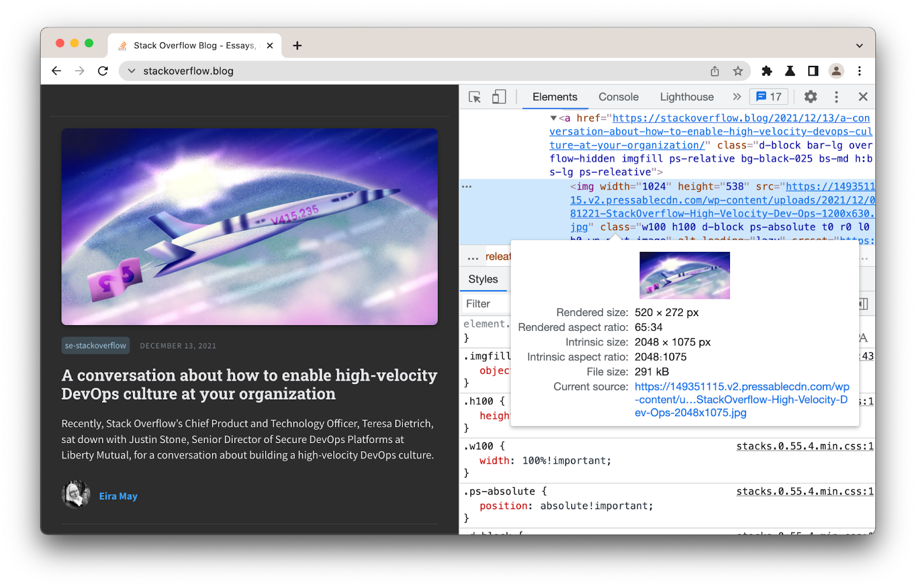916x588 pixels.
Task: Reload the stackoverflow.blog page
Action: coord(103,71)
